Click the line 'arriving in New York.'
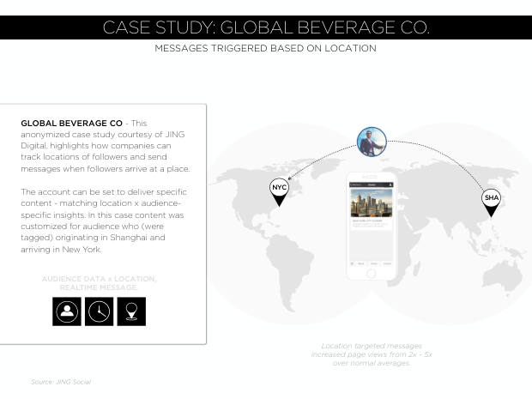The image size is (532, 399). click(x=61, y=250)
